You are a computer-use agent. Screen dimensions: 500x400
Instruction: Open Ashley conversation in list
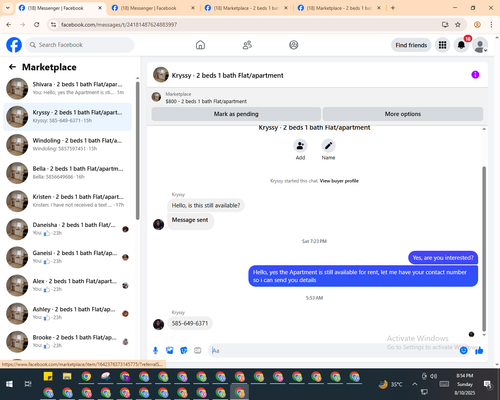(67, 313)
